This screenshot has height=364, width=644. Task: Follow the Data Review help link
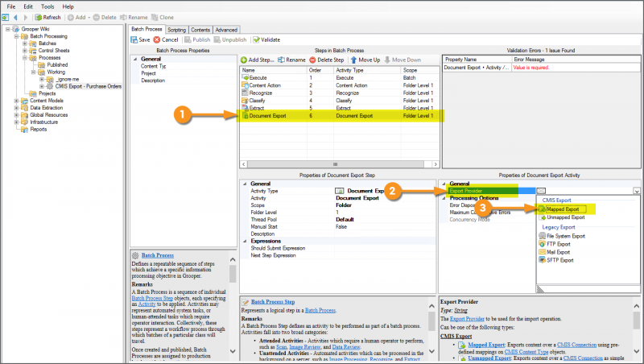click(x=346, y=347)
